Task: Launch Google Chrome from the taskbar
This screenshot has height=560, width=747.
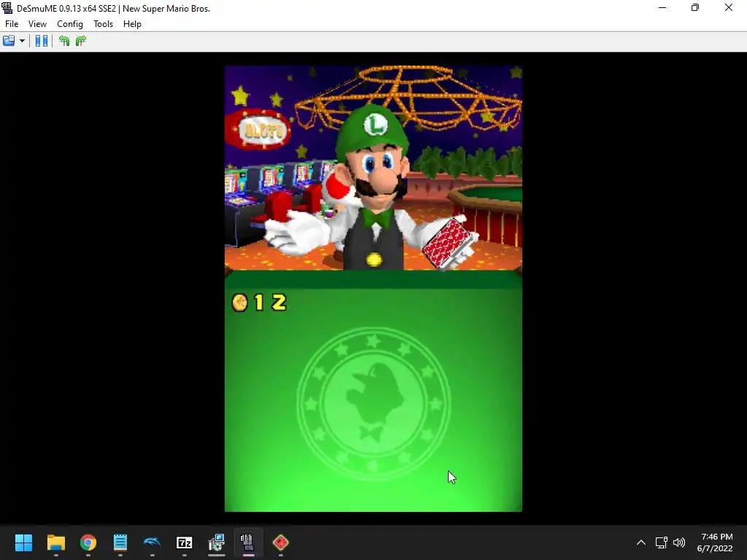Action: click(88, 542)
